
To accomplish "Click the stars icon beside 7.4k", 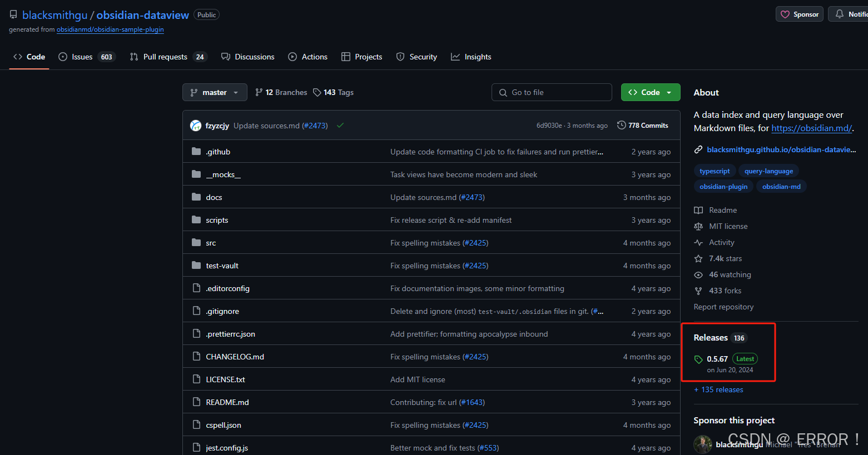I will point(698,258).
